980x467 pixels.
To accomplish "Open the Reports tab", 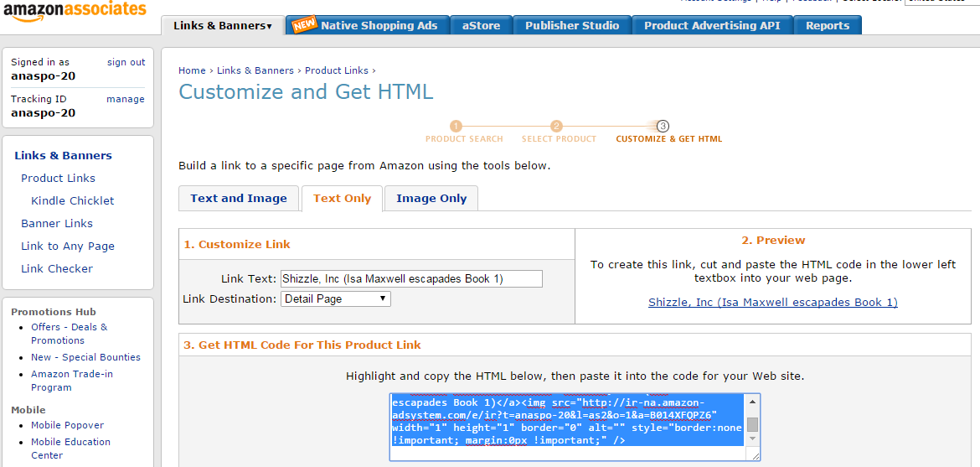I will (827, 26).
